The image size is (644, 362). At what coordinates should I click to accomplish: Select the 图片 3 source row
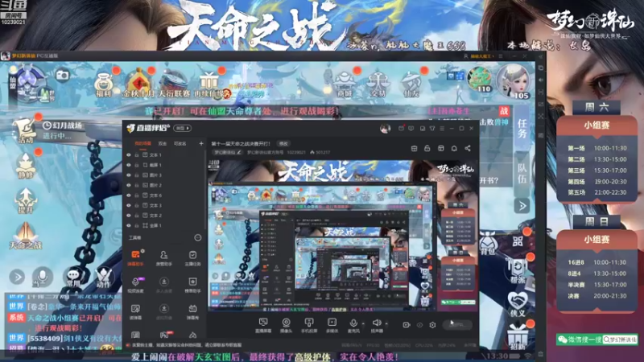tap(164, 175)
